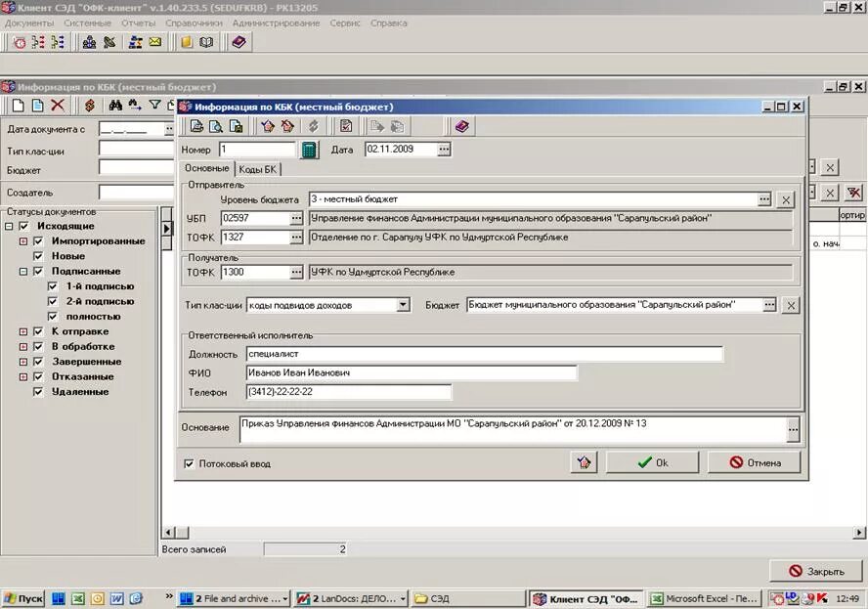Image resolution: width=868 pixels, height=609 pixels.
Task: Open the Пуск start button
Action: [23, 598]
